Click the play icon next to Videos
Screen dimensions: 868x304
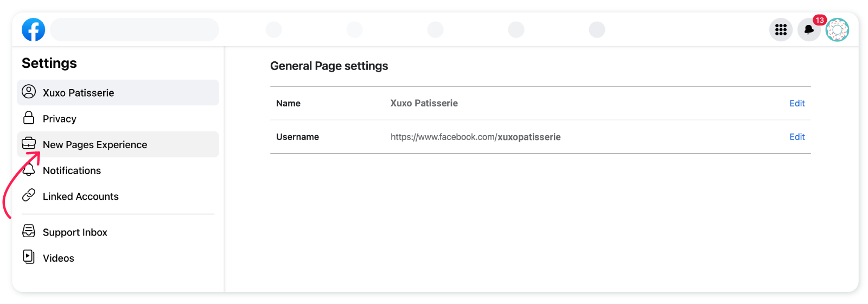click(29, 256)
